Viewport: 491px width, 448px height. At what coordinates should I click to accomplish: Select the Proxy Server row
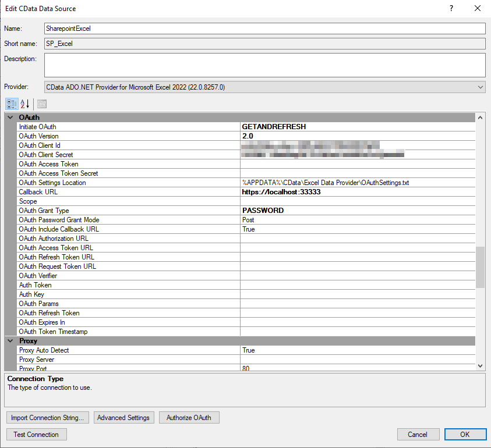point(246,360)
